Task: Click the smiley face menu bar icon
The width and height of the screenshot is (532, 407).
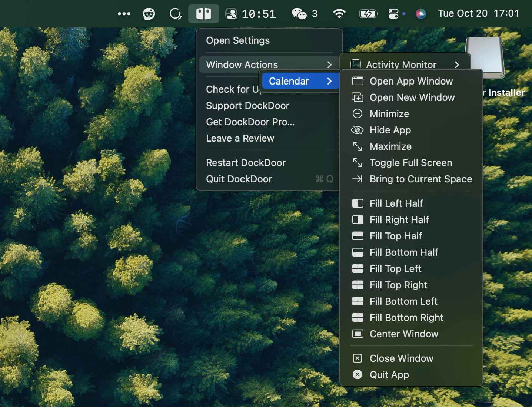Action: pyautogui.click(x=149, y=14)
